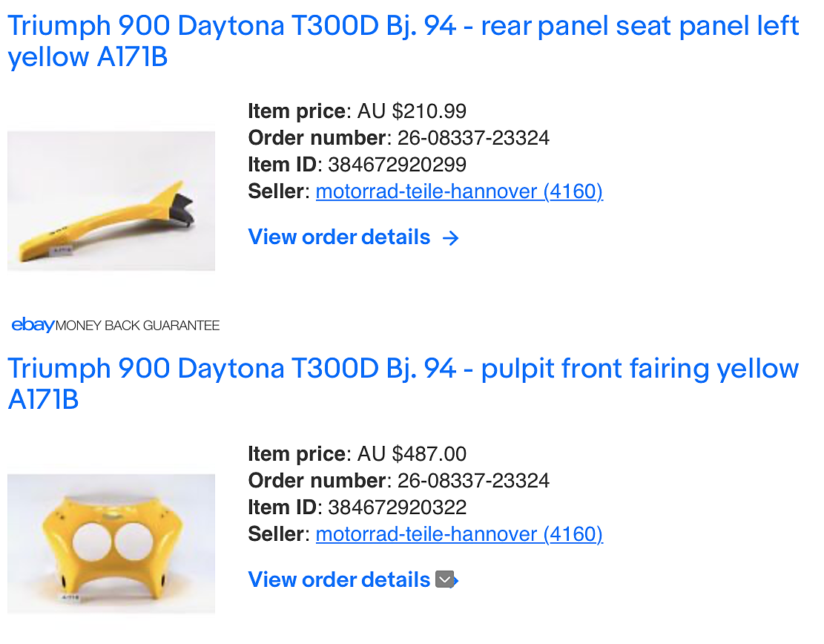
Task: Click the eBay logo above Money Back Guarantee
Action: pyautogui.click(x=33, y=325)
